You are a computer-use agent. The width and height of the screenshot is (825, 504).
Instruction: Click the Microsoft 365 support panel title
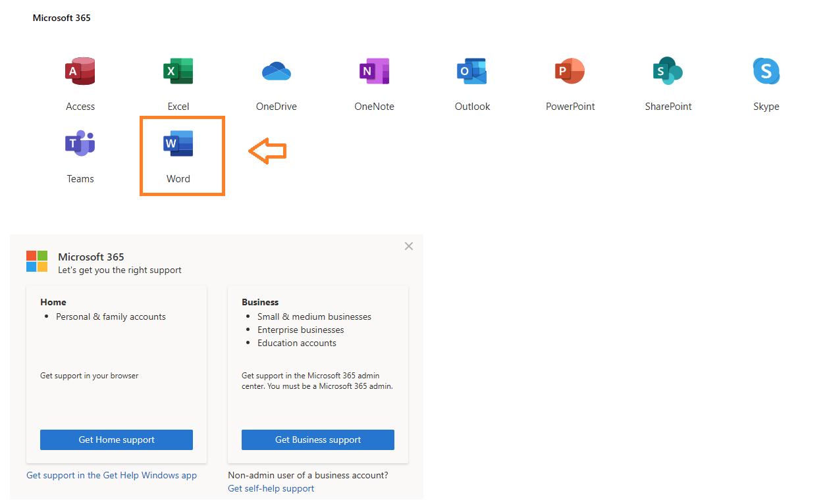(91, 257)
